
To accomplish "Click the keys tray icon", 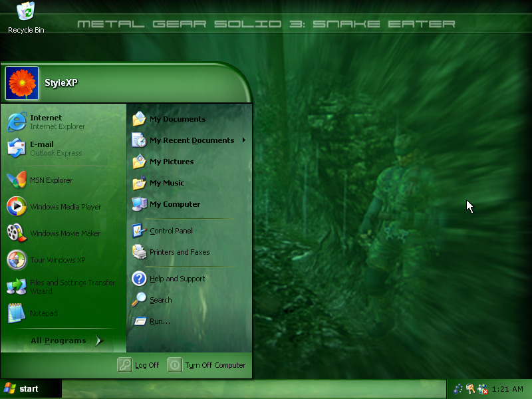I will 470,389.
